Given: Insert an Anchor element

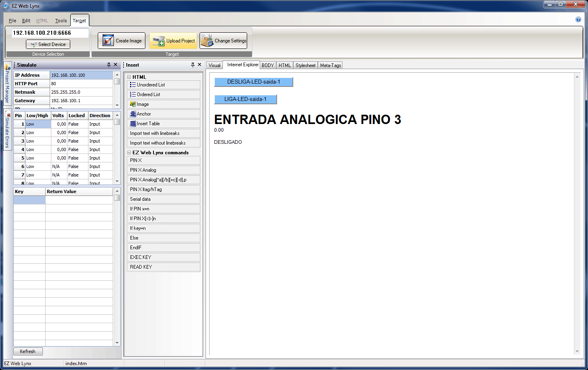Looking at the screenshot, I should pos(164,114).
